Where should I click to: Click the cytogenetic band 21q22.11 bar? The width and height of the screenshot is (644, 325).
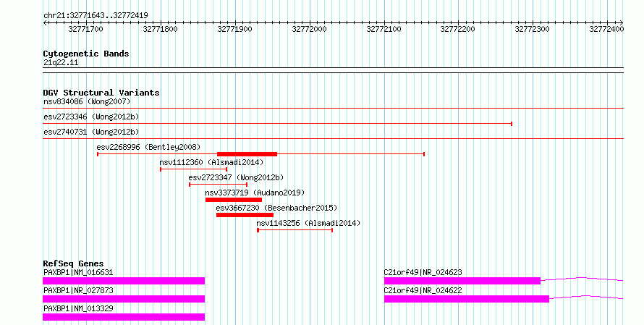tap(333, 70)
